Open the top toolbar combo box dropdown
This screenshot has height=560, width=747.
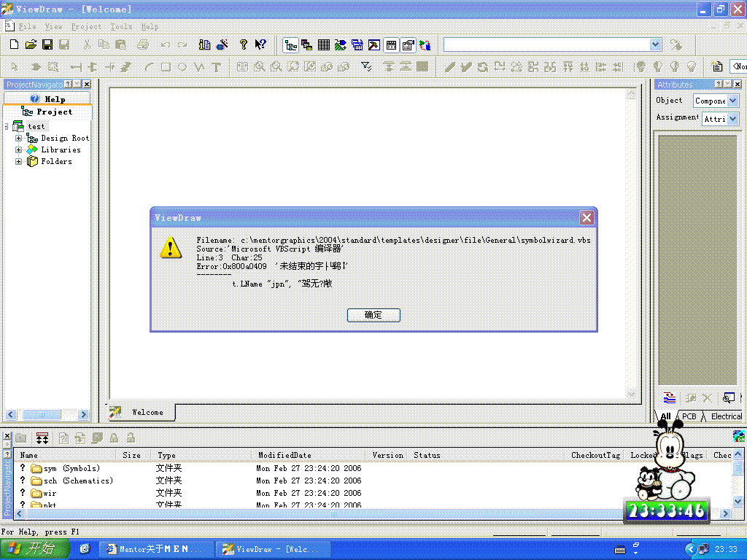(x=656, y=44)
